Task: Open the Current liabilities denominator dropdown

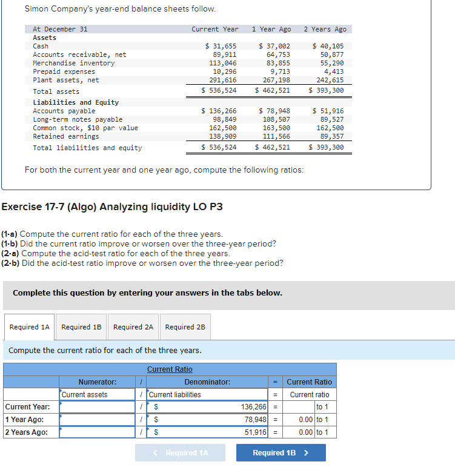Action: tap(207, 394)
